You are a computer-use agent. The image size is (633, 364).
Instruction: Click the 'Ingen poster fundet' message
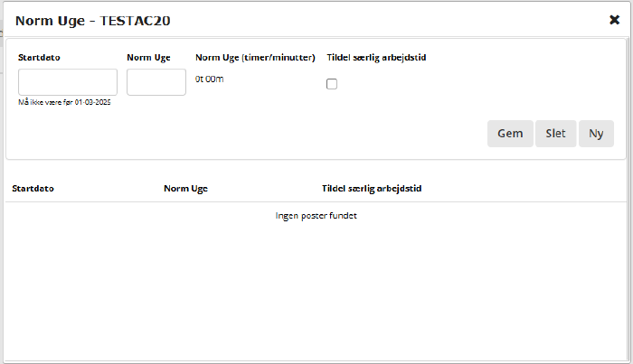pos(316,216)
